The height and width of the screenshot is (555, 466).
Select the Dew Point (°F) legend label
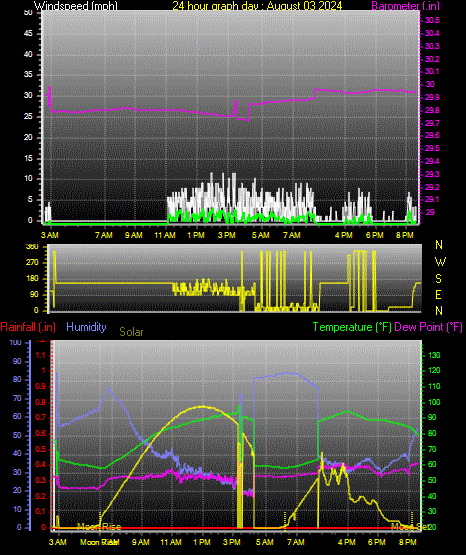[x=428, y=327]
